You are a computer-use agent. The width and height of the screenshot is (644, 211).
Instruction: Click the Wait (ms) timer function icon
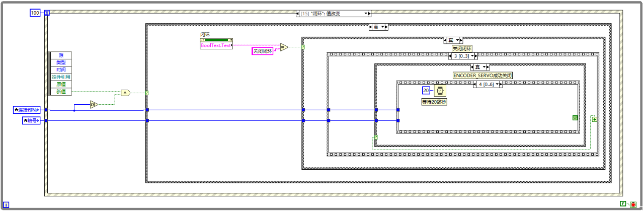coord(440,91)
